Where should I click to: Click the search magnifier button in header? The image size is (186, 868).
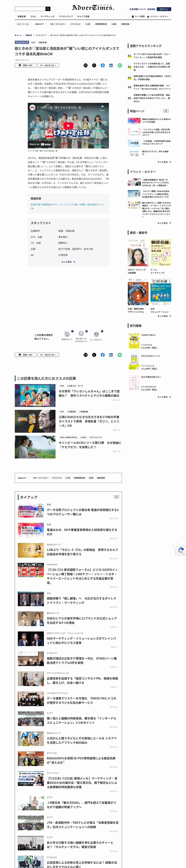tap(48, 9)
